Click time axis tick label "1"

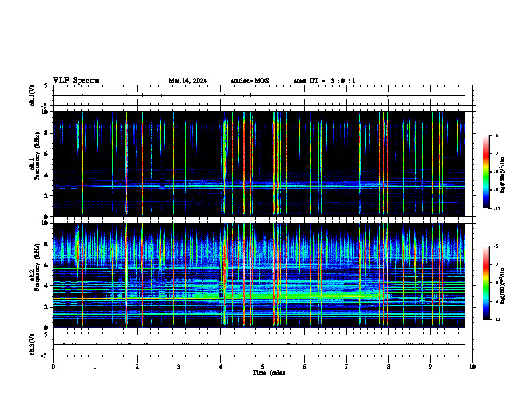95,367
